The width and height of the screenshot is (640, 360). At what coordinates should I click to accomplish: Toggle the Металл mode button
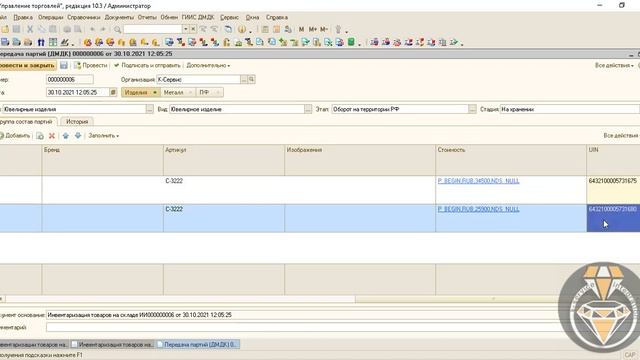click(x=177, y=93)
